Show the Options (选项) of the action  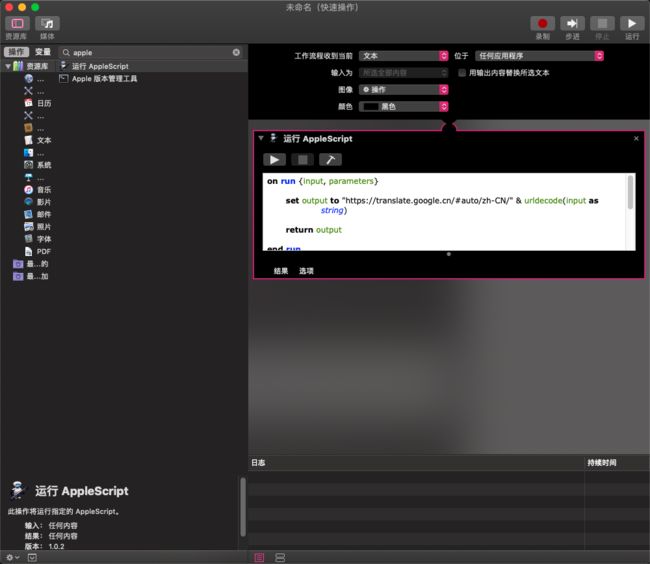[x=306, y=271]
